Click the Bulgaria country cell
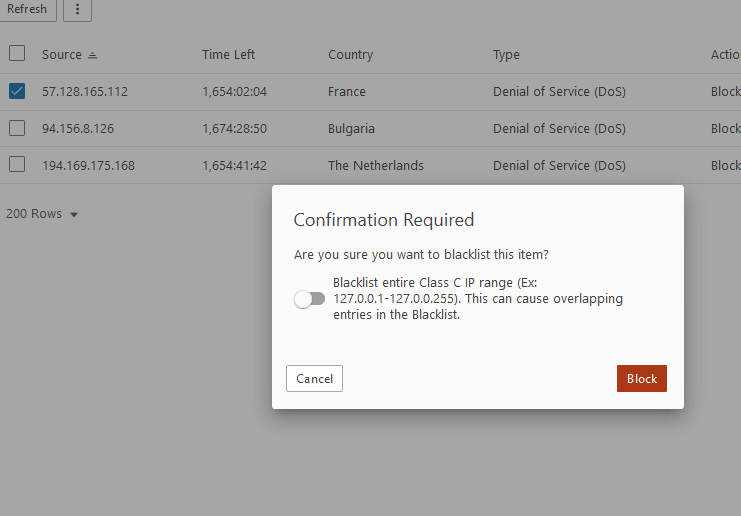This screenshot has height=516, width=741. point(352,129)
